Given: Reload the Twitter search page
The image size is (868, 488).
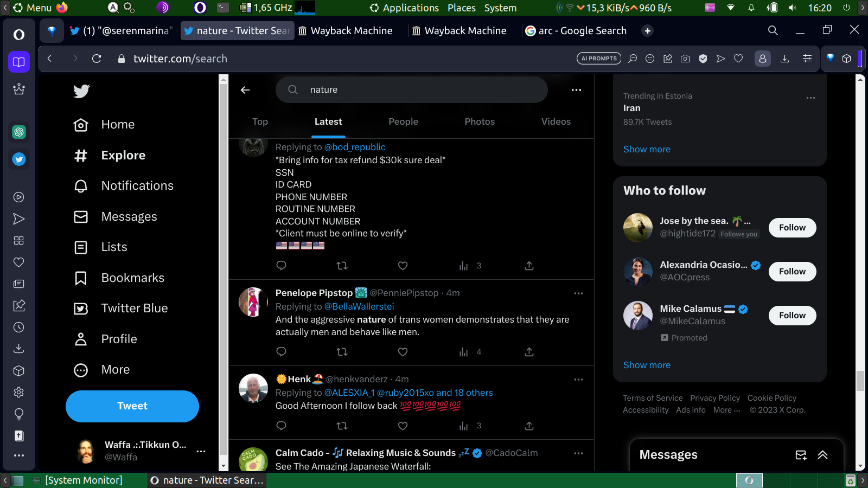Looking at the screenshot, I should coord(97,59).
